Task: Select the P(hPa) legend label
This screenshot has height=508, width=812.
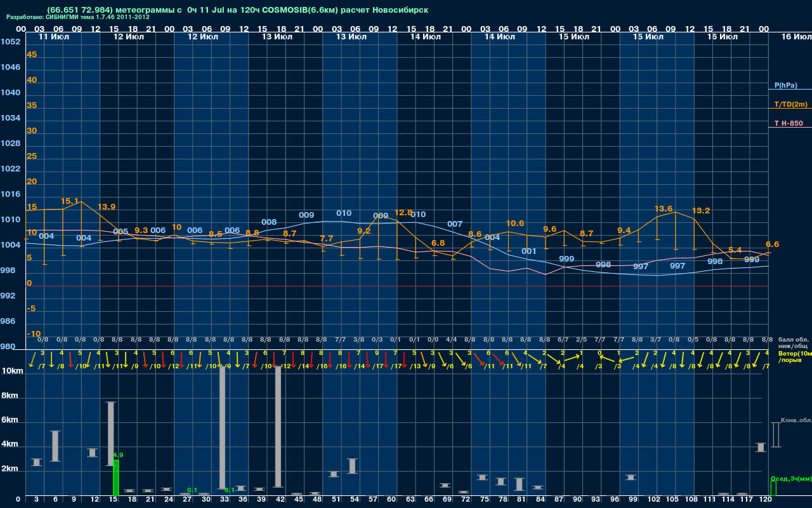Action: tap(786, 85)
